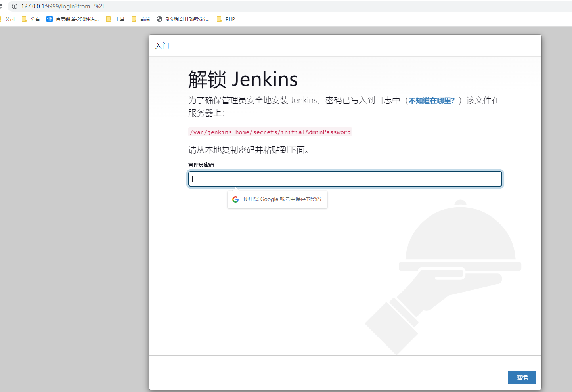Open the PHP bookmark folder
This screenshot has width=572, height=392.
point(226,19)
